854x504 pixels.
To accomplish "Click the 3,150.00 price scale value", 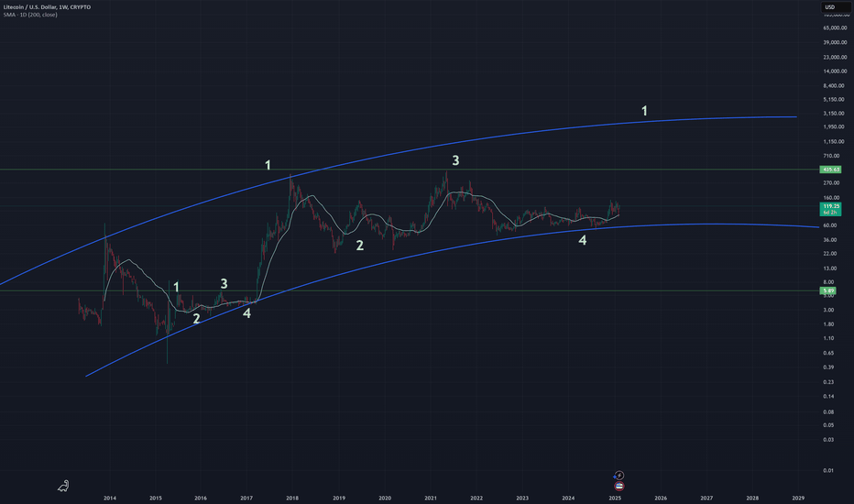I will [x=835, y=114].
